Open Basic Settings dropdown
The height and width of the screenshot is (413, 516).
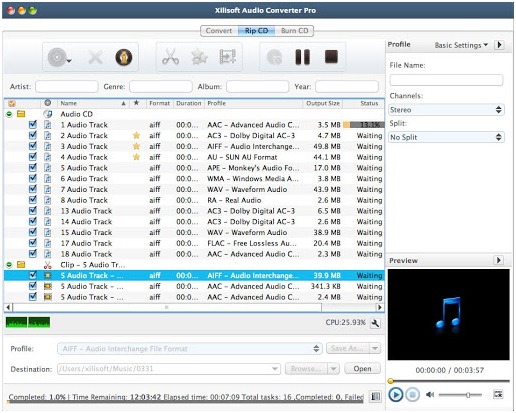click(461, 45)
